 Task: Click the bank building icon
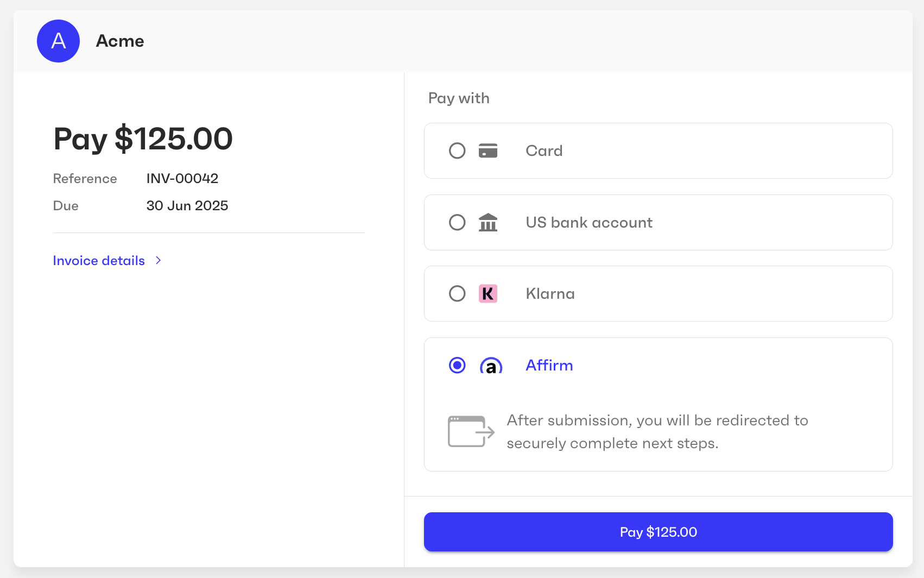click(x=488, y=222)
